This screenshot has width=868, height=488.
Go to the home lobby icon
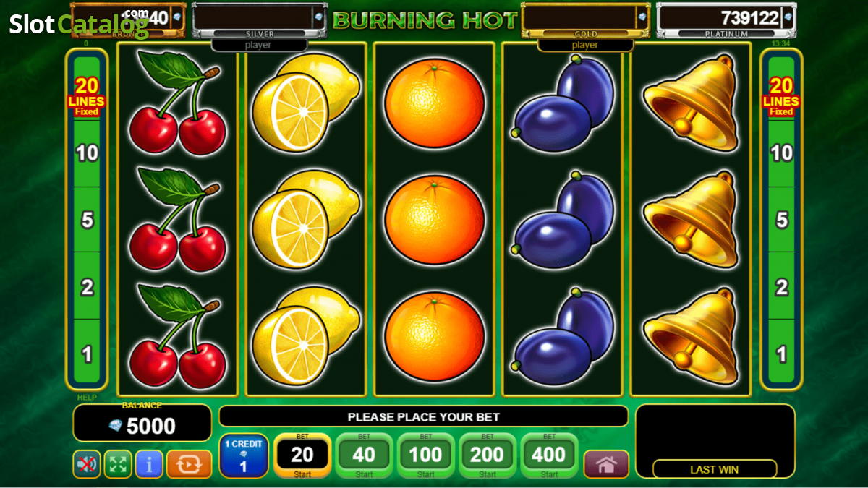click(606, 464)
